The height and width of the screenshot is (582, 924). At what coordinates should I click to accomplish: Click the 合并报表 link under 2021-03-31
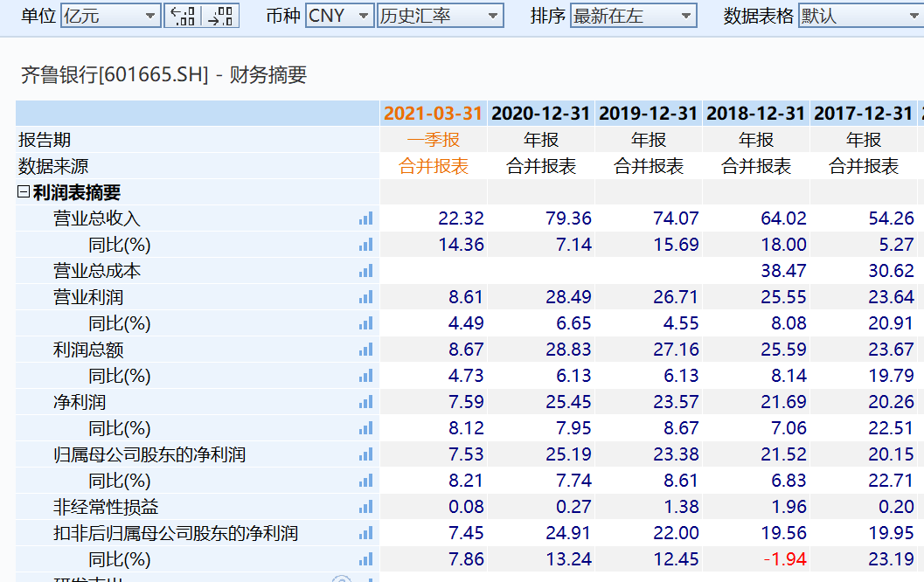pos(434,166)
